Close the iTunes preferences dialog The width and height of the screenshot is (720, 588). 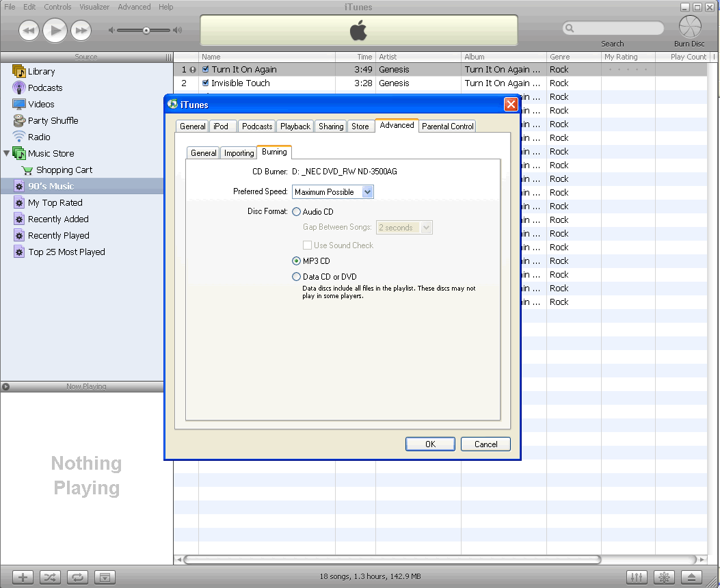tap(511, 105)
